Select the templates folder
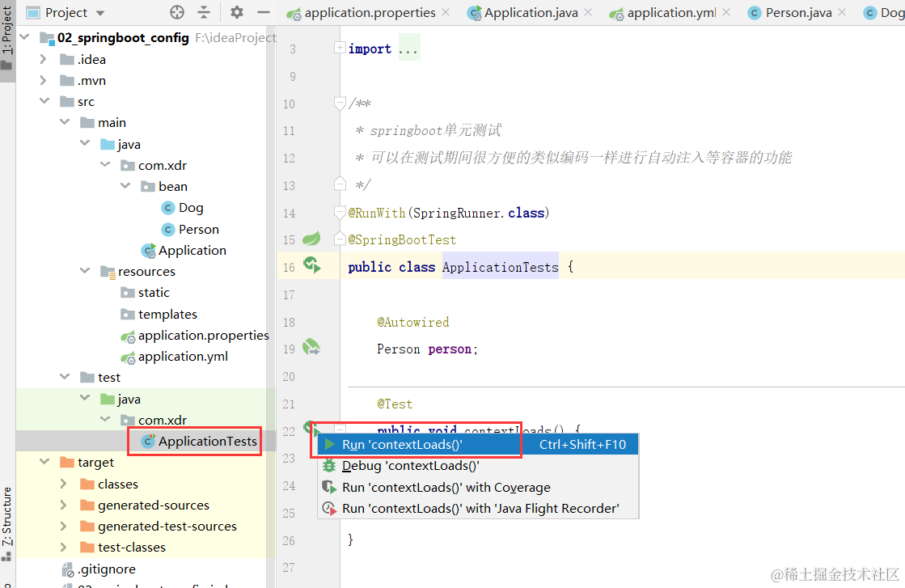Screen dimensions: 905x588 (x=159, y=314)
